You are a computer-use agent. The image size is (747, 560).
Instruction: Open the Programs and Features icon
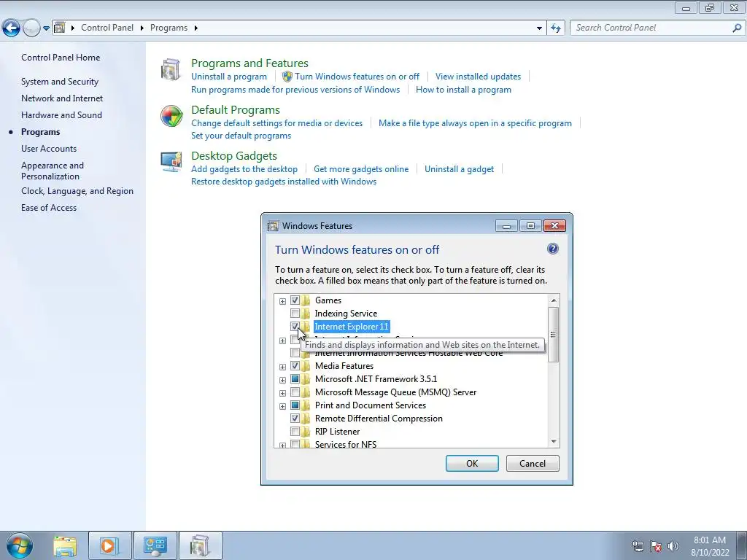point(171,69)
